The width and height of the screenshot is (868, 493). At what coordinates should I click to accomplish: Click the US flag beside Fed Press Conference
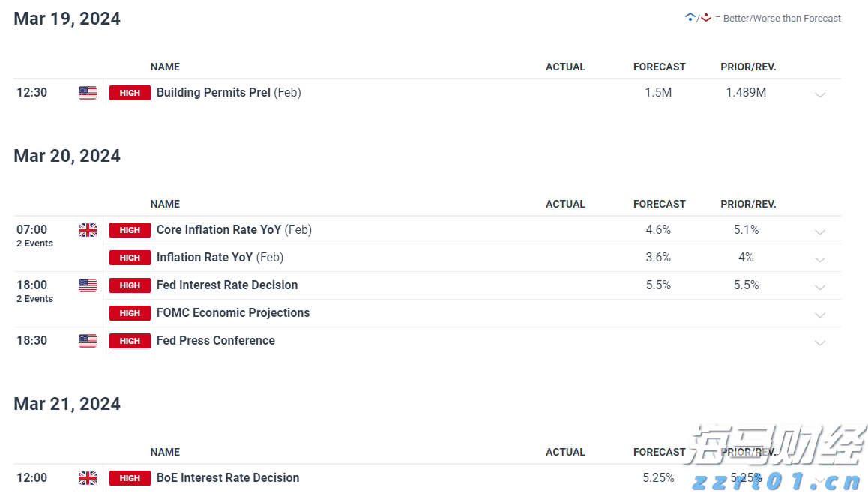(88, 341)
